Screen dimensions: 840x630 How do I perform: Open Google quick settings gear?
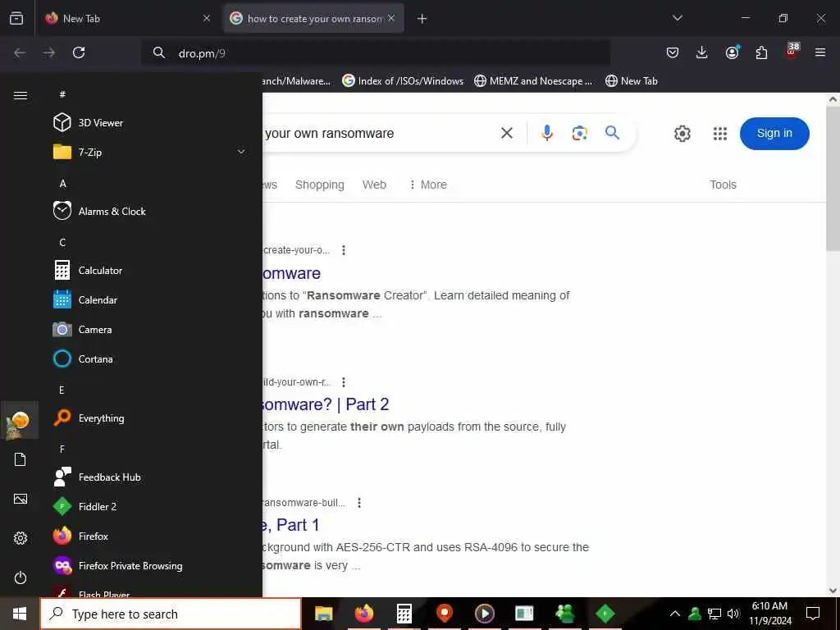click(x=682, y=134)
